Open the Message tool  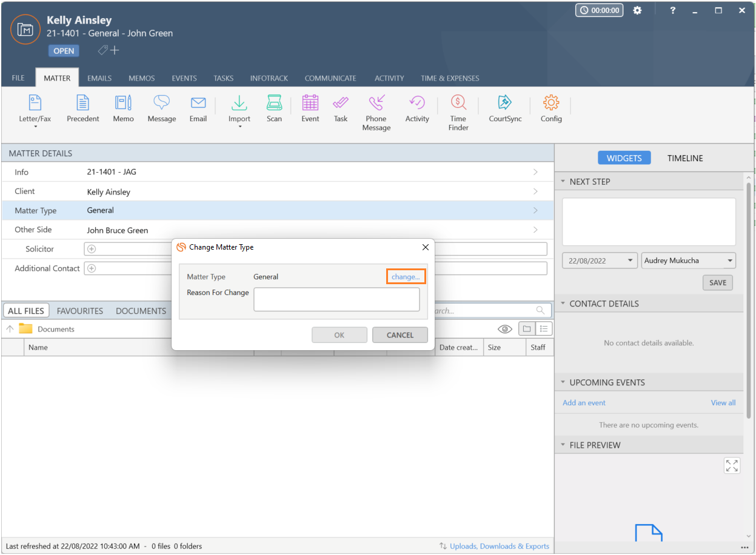162,109
